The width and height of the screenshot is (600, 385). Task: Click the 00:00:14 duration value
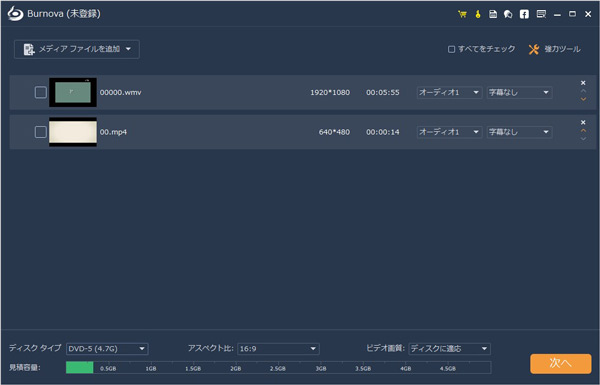pos(383,132)
